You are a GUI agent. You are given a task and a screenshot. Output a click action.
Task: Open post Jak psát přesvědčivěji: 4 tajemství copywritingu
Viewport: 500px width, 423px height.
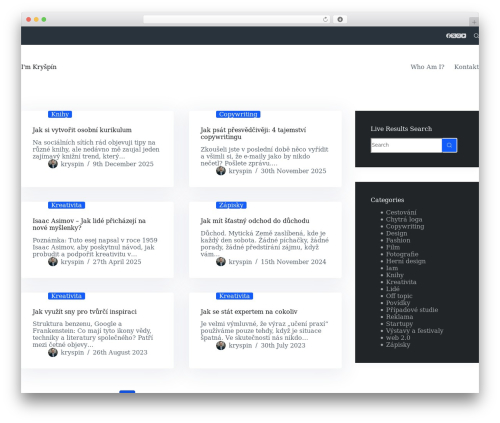pos(253,133)
